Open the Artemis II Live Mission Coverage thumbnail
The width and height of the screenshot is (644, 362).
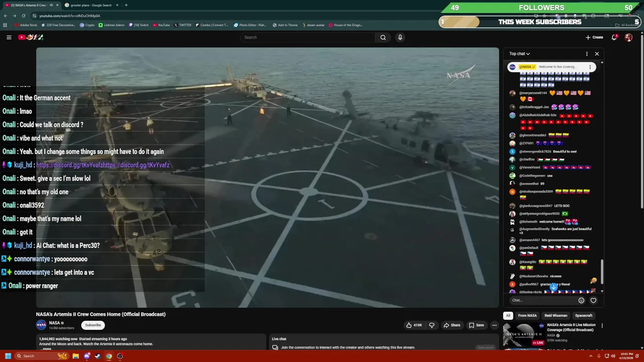point(524,334)
